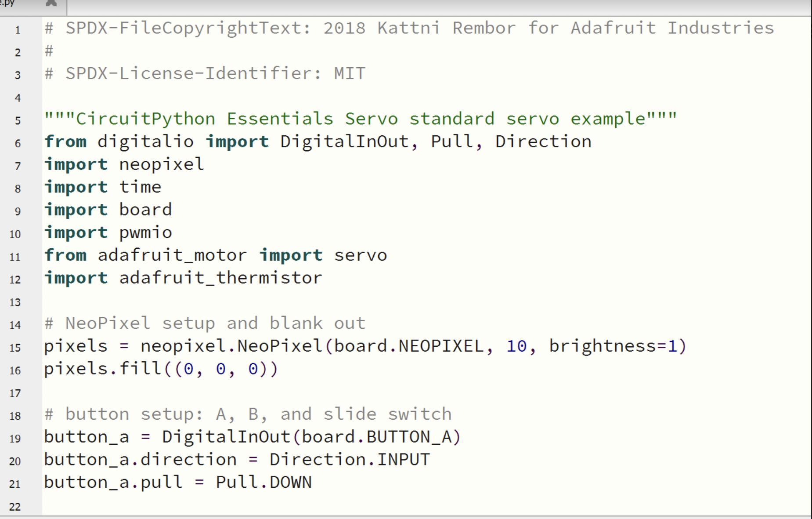Click 'adafruit_motor' in the from statement
The width and height of the screenshot is (812, 519).
coord(172,255)
